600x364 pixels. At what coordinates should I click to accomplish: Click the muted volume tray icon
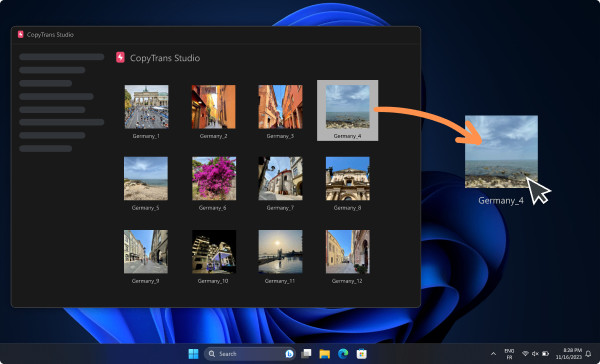(x=535, y=354)
